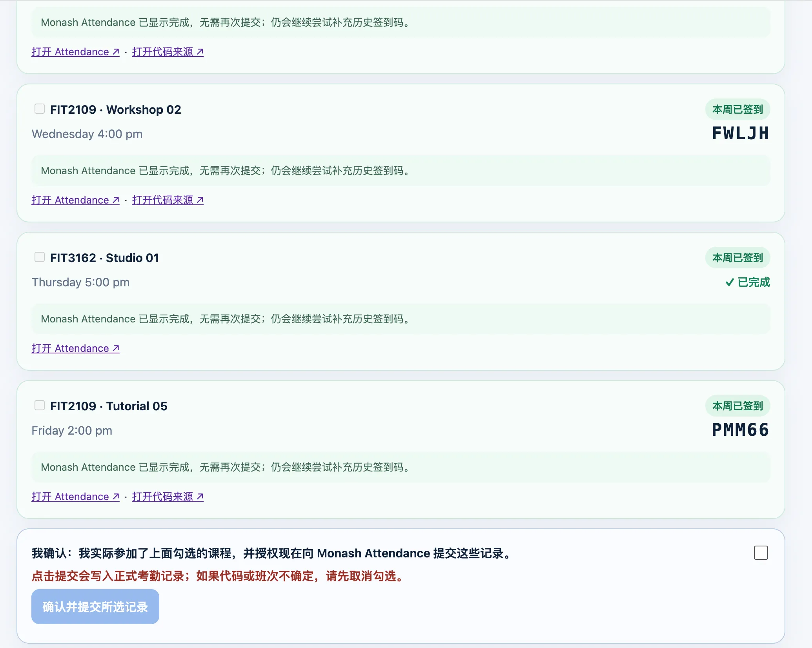The image size is (812, 648).
Task: Open Attendance link for Tutorial 05
Action: click(x=75, y=497)
